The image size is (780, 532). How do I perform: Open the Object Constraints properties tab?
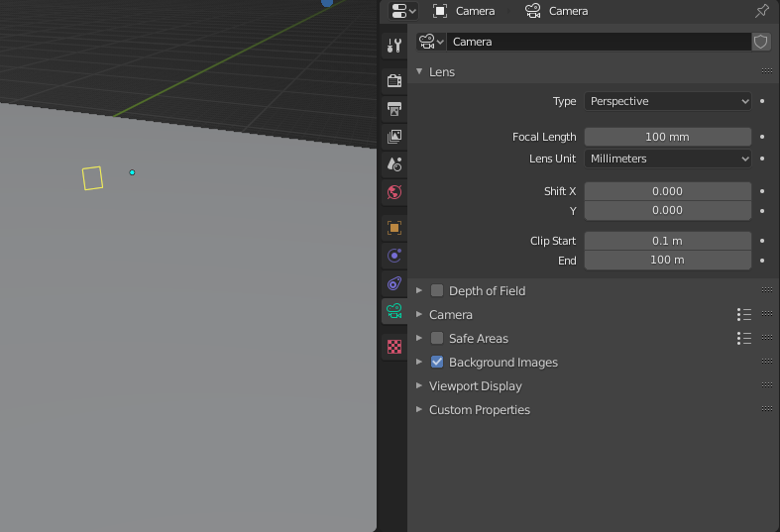click(394, 283)
